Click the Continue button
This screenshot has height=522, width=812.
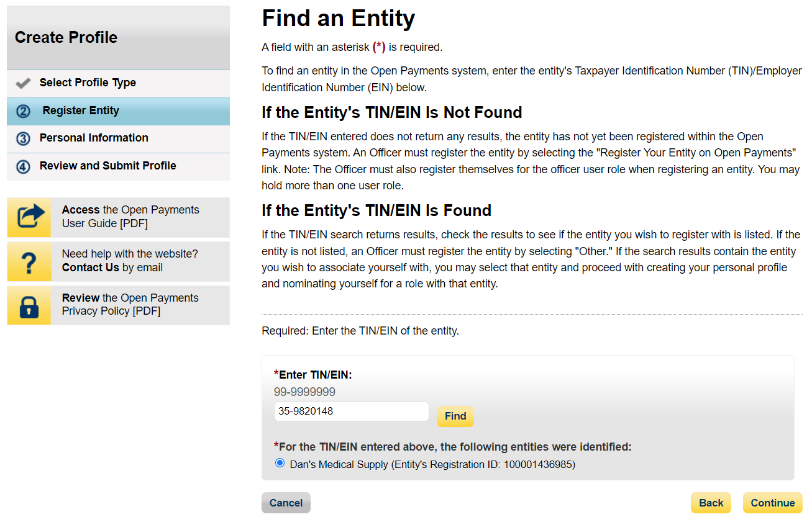pos(772,503)
